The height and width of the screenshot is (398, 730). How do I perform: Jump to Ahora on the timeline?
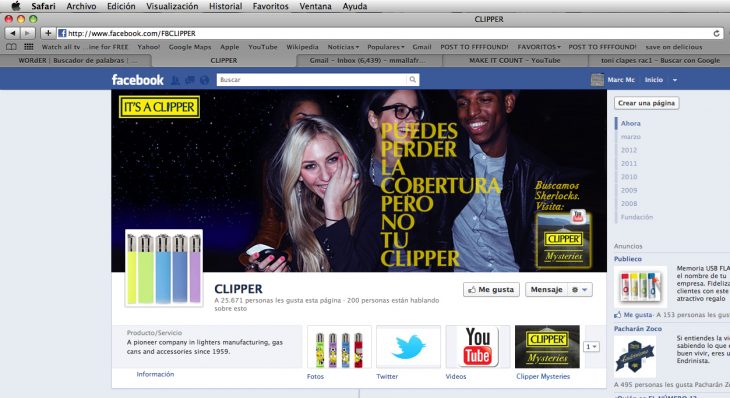tap(630, 123)
